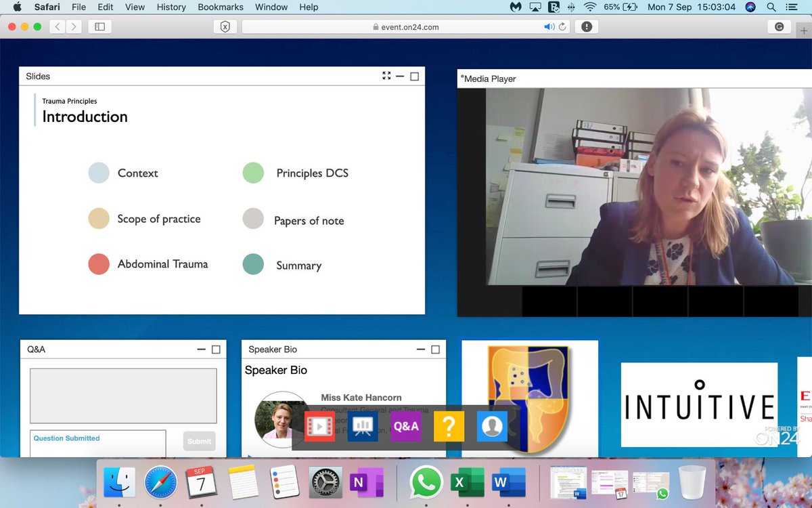The width and height of the screenshot is (812, 508).
Task: Open the Window menu
Action: [x=271, y=7]
